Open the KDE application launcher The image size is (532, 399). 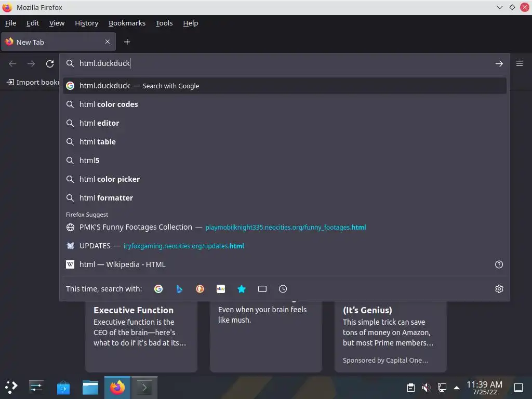point(11,387)
